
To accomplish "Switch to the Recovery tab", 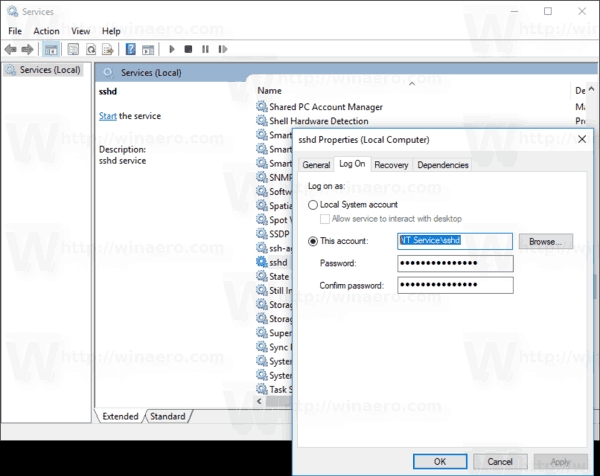I will (x=391, y=165).
